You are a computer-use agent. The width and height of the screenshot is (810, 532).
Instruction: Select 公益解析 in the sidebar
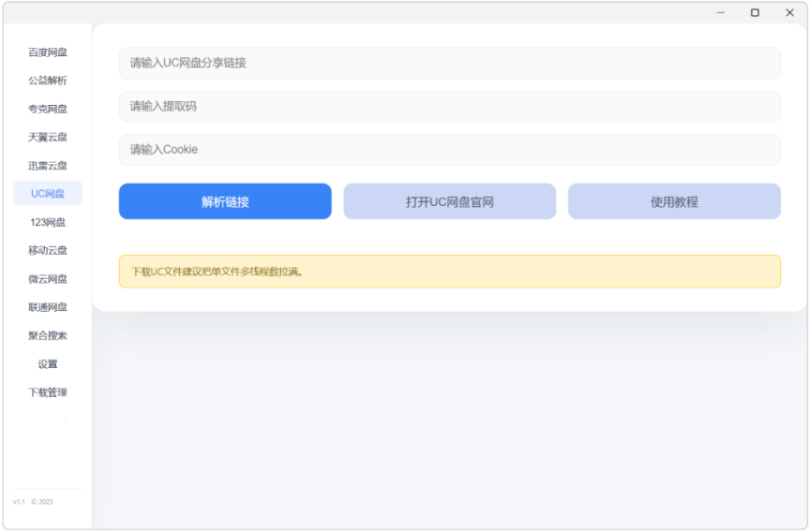pyautogui.click(x=48, y=81)
